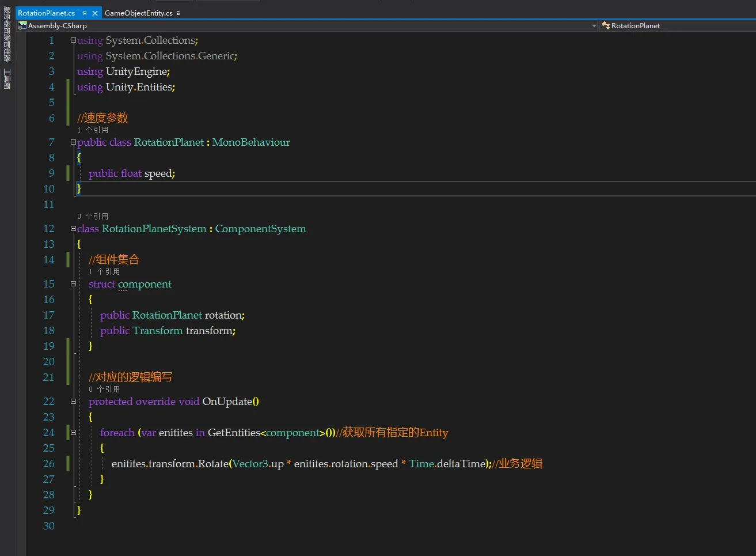Click the Assembly-CSharp project icon
Screen dimensions: 756x556
(22, 25)
